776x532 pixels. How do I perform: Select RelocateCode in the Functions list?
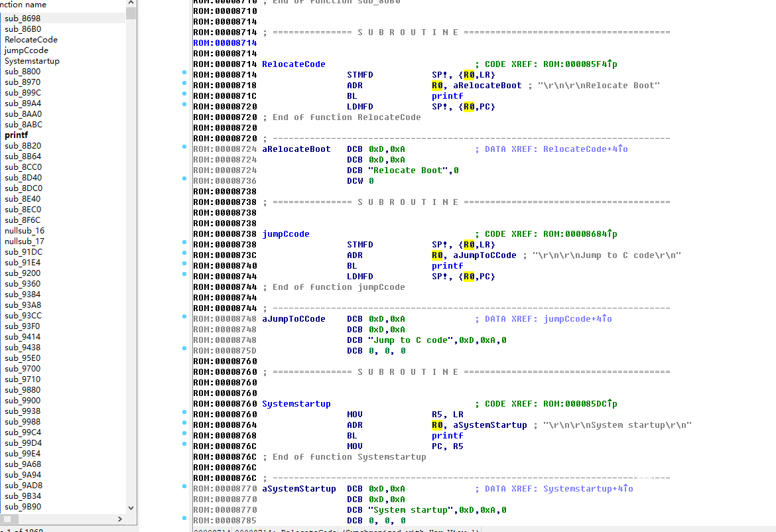point(31,39)
